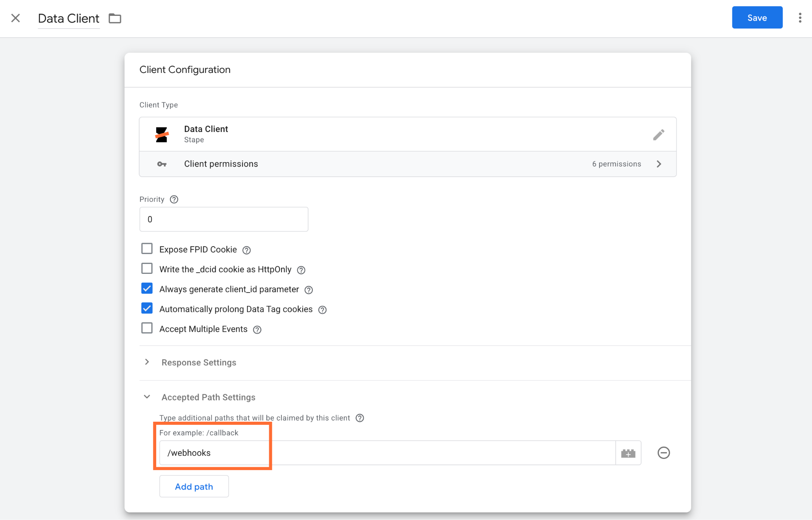Enable the Expose FPID Cookie checkbox
812x520 pixels.
[147, 249]
